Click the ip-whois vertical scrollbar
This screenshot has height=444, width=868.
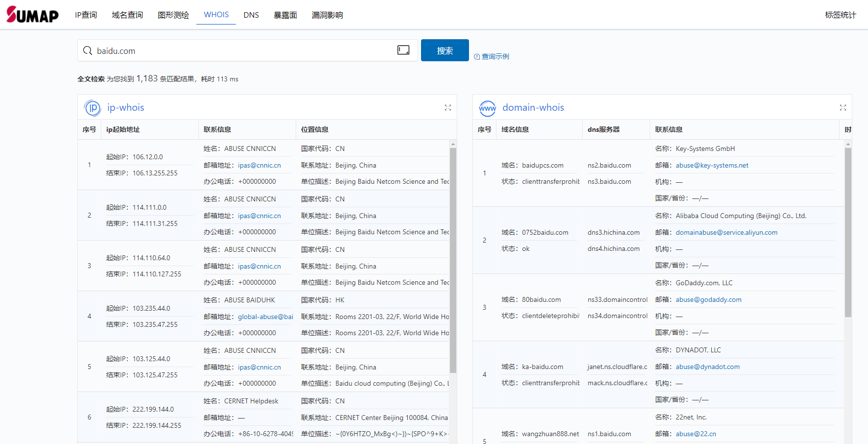tap(453, 260)
